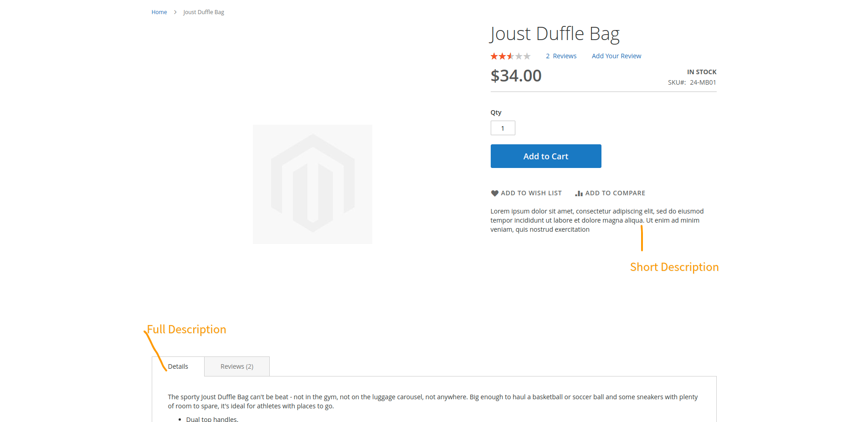Screen dimensions: 868x422
Task: Open the Add Your Review link
Action: 616,56
